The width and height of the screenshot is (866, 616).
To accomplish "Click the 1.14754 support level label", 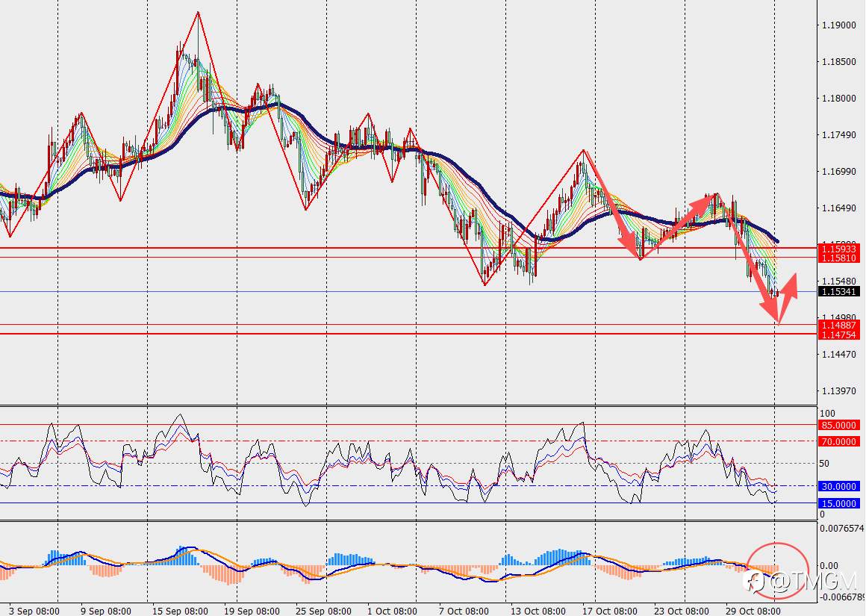I will (x=839, y=335).
